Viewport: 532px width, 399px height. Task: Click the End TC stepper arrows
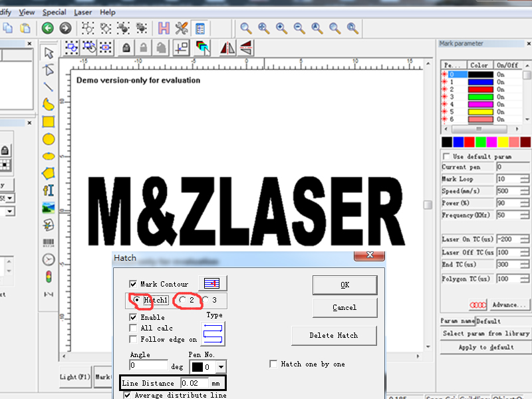coord(525,265)
